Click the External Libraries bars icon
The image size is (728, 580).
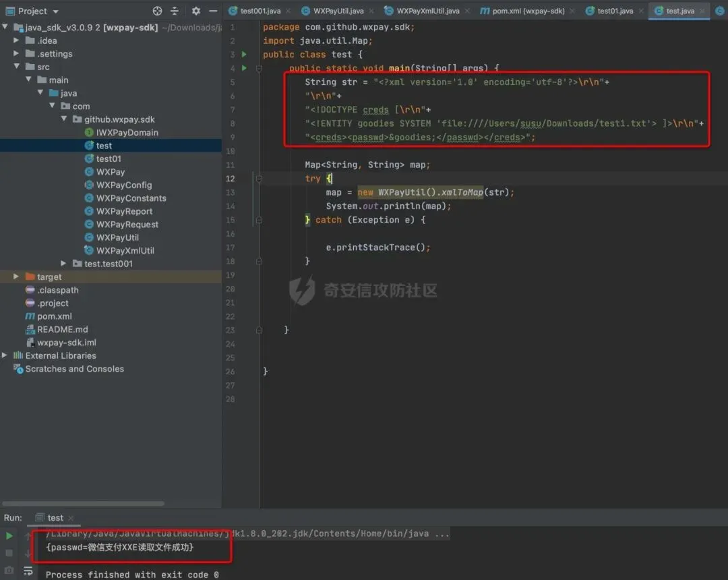(x=18, y=355)
